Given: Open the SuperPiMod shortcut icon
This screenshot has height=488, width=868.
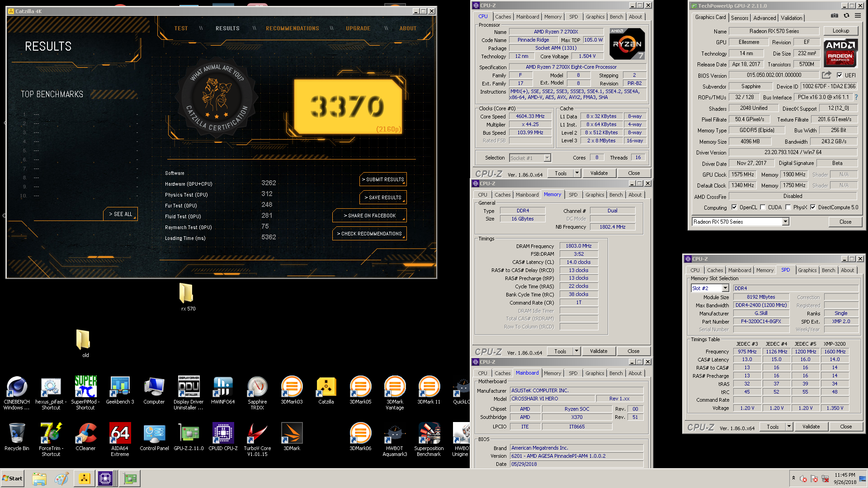Looking at the screenshot, I should 85,392.
